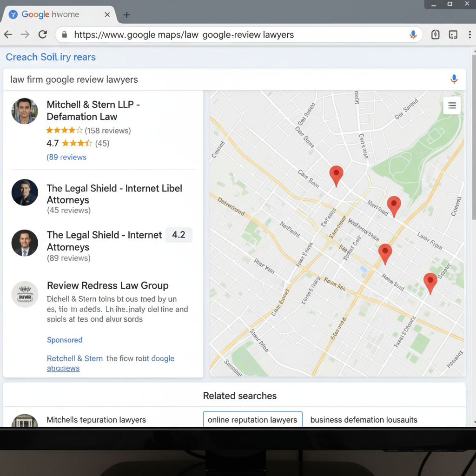Open the browser three-dot menu
This screenshot has height=476, width=476.
[469, 34]
